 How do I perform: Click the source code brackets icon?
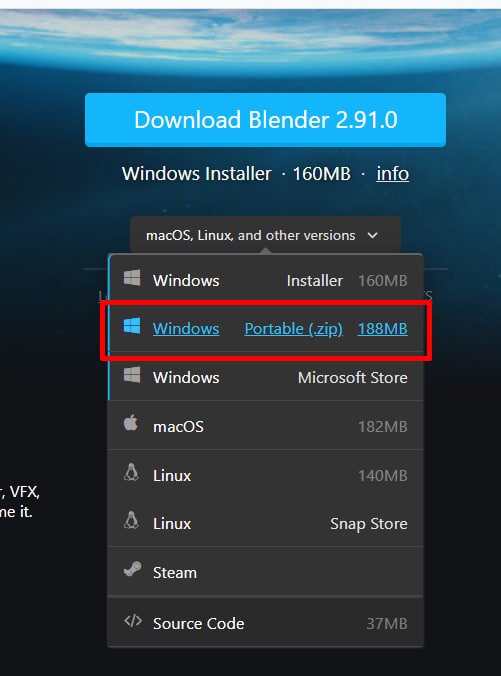pyautogui.click(x=133, y=621)
